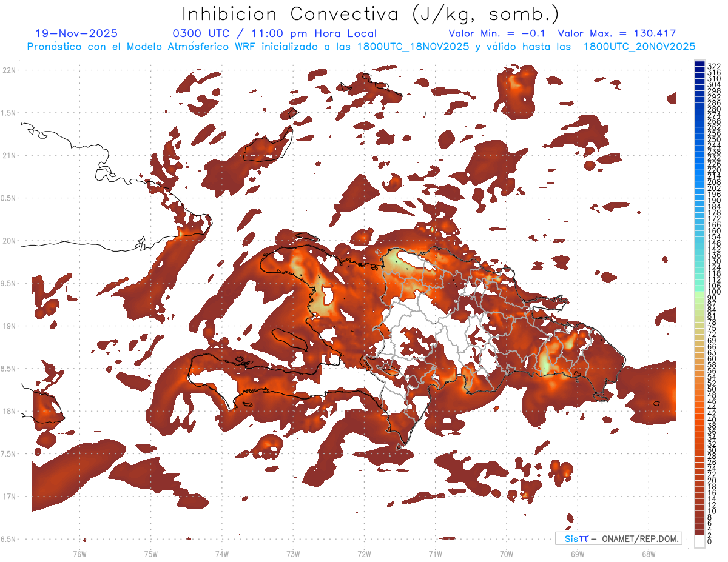The height and width of the screenshot is (562, 728).
Task: Click the '322' color bar label
Action: coord(714,65)
